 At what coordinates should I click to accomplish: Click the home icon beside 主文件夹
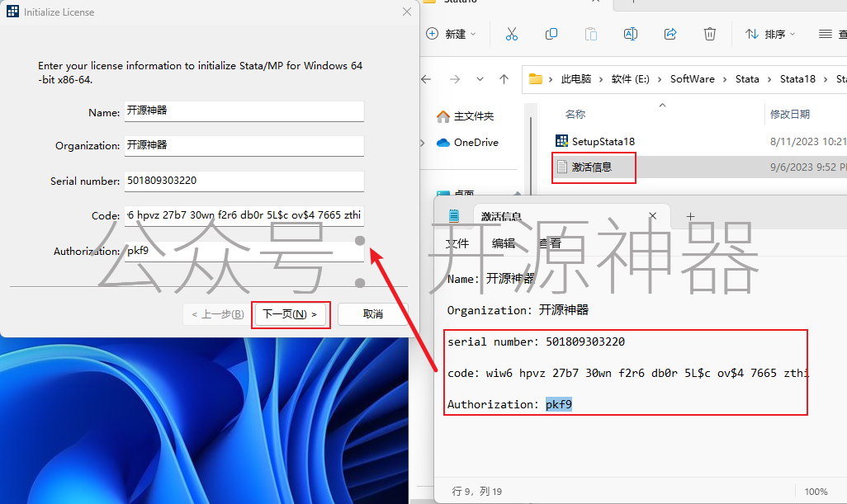pos(443,116)
